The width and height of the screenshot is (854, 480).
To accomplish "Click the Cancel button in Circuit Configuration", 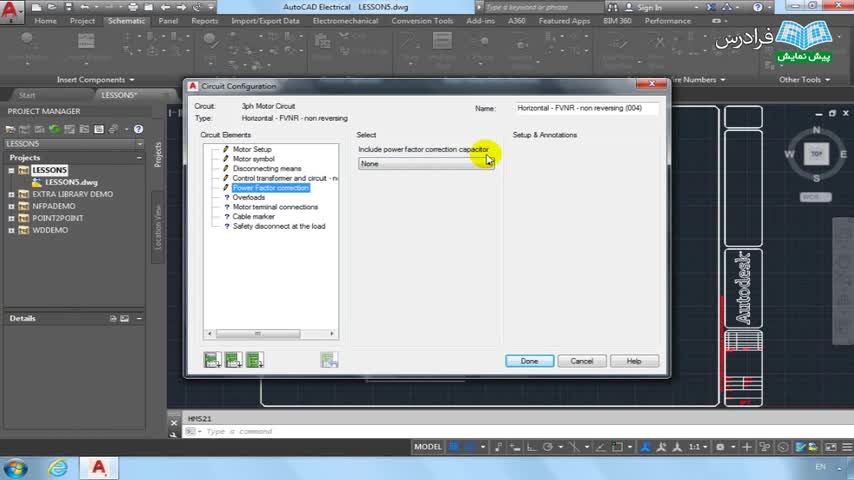I will pyautogui.click(x=582, y=361).
